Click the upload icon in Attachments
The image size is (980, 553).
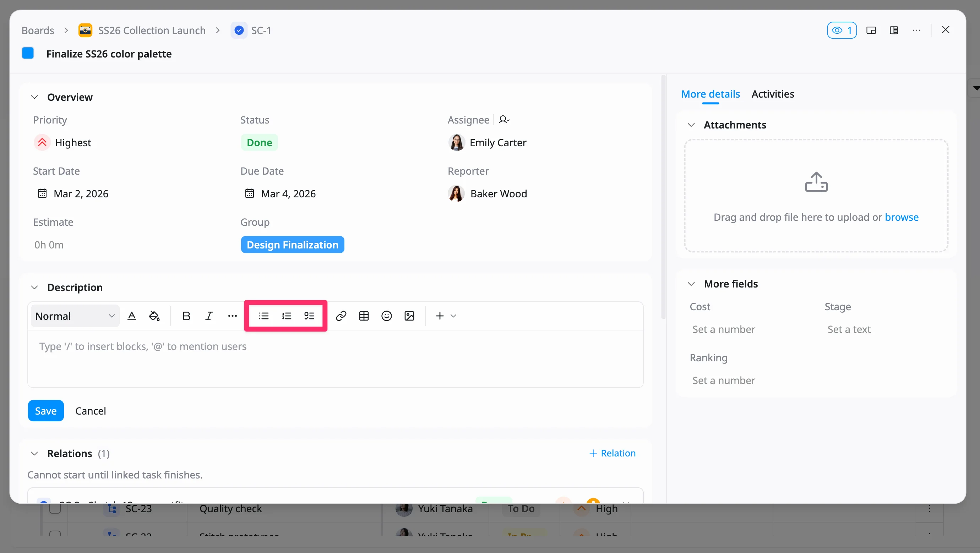tap(816, 182)
